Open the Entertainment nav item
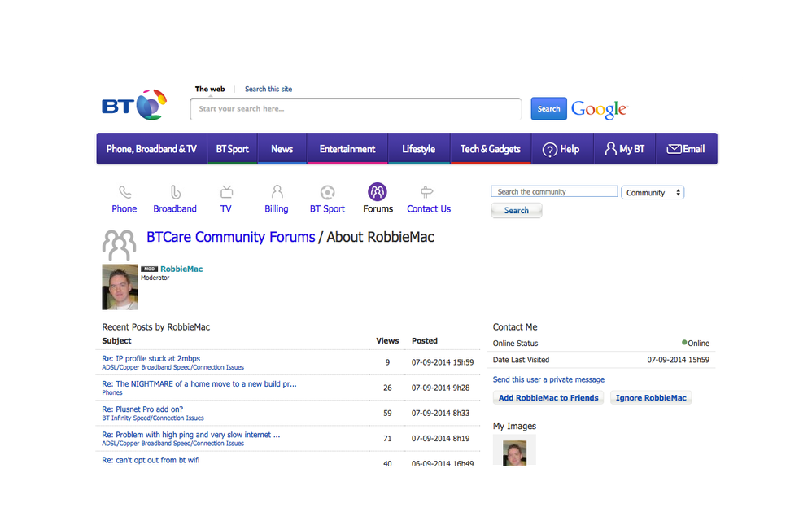The image size is (812, 508). click(x=347, y=149)
